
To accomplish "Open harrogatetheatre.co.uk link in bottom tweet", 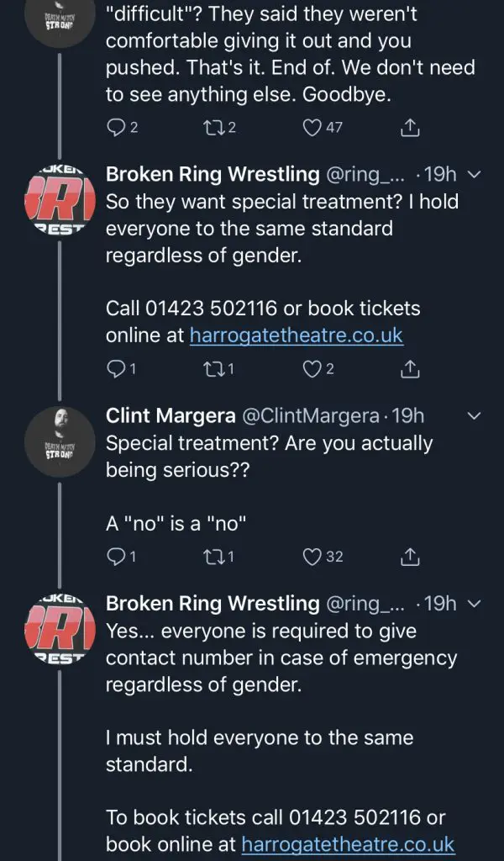I will coord(348,843).
